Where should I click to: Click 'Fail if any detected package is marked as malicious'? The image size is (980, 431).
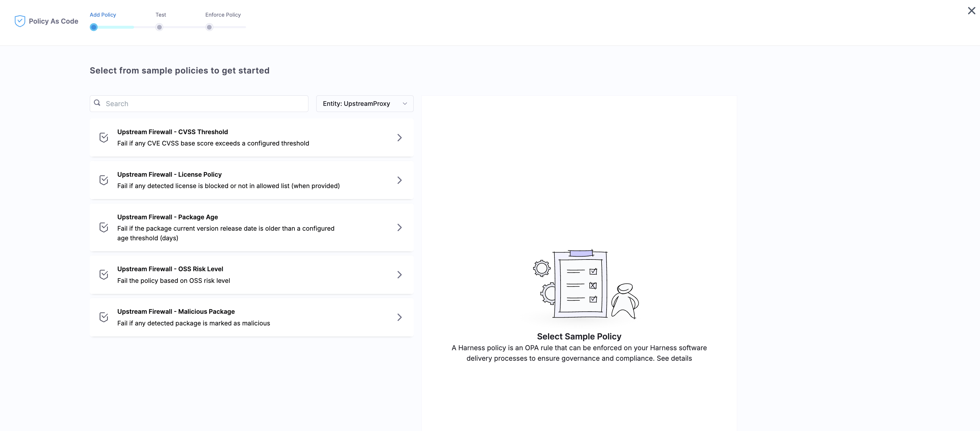194,323
